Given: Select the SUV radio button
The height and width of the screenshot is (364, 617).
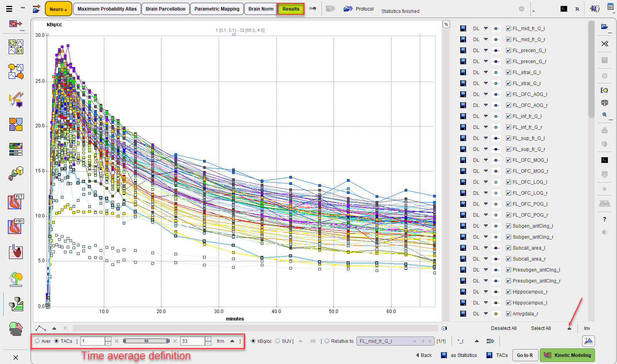Looking at the screenshot, I should (278, 341).
